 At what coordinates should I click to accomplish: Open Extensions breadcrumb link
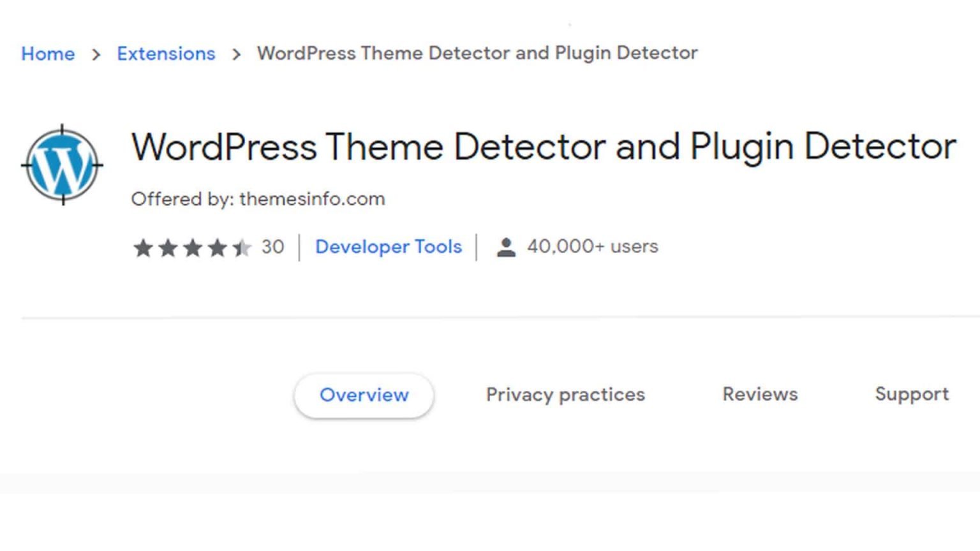pyautogui.click(x=166, y=54)
